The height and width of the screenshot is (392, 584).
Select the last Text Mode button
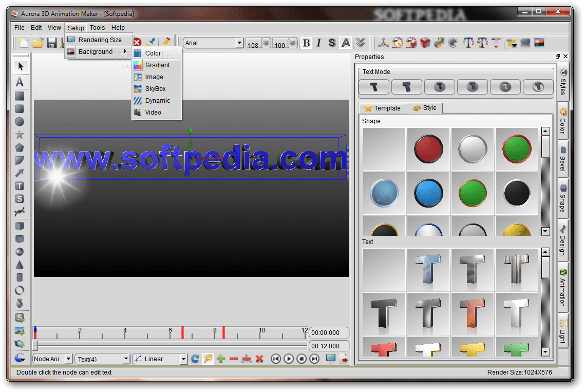coord(538,87)
